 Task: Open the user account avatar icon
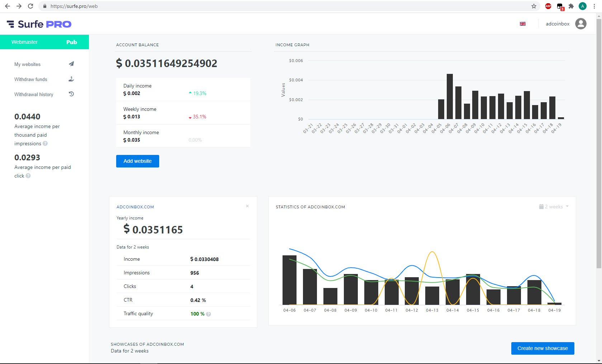(581, 24)
